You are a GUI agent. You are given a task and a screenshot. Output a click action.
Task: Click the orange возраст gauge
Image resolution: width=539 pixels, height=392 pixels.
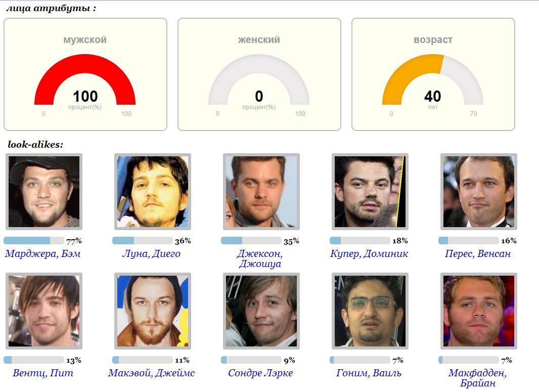coord(433,81)
